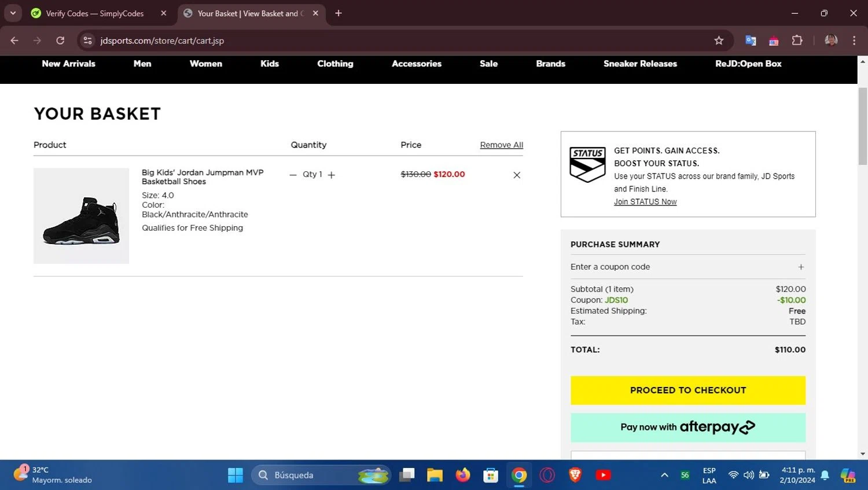This screenshot has height=490, width=868.
Task: Open the Chrome three-dot menu
Action: pyautogui.click(x=854, y=40)
